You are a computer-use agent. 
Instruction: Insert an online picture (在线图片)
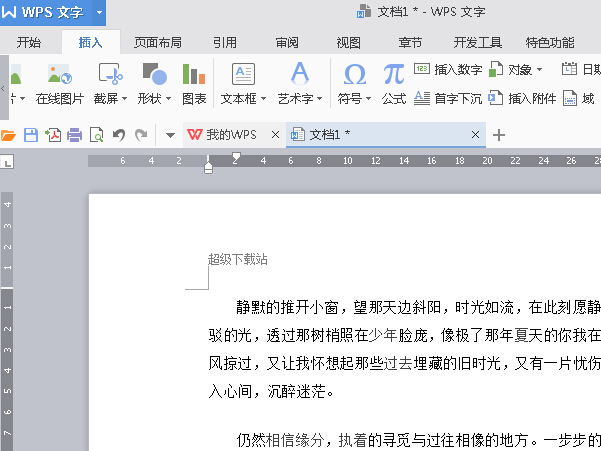[x=60, y=84]
